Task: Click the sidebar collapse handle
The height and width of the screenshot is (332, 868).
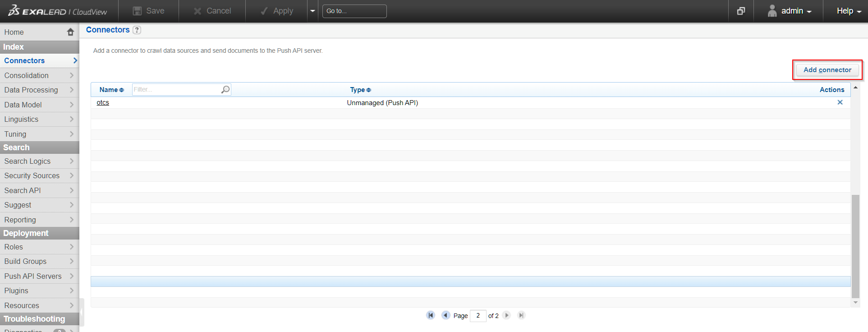Action: coord(82,311)
